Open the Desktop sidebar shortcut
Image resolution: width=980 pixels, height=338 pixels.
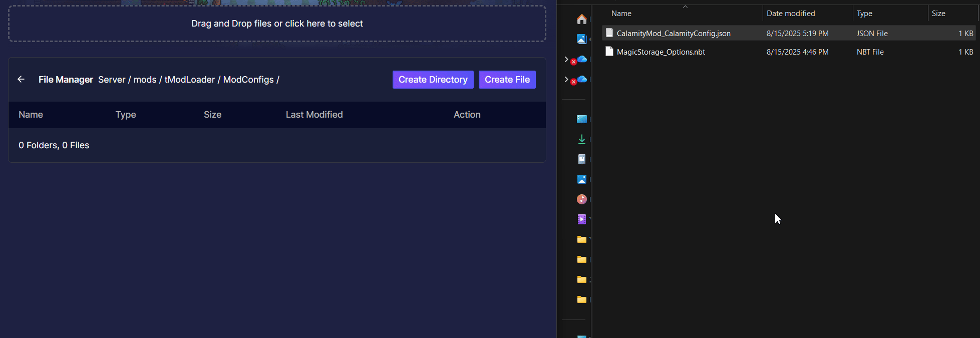click(581, 119)
